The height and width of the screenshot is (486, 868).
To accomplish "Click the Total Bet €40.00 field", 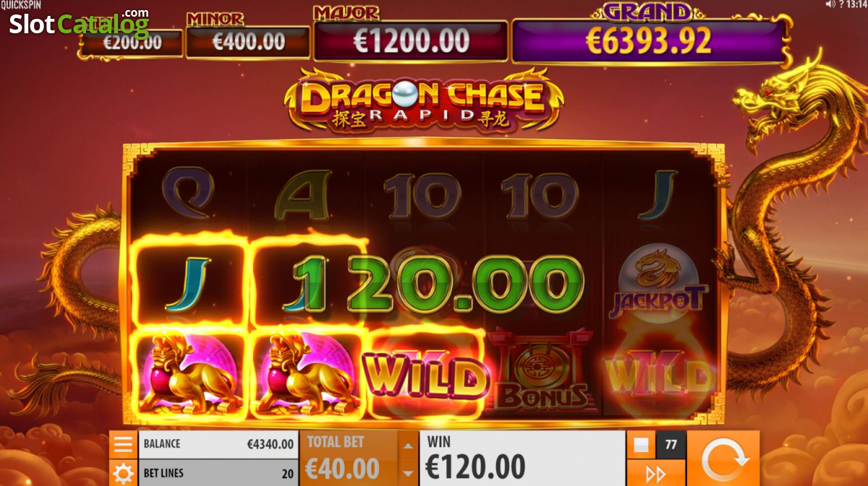I will coord(349,459).
